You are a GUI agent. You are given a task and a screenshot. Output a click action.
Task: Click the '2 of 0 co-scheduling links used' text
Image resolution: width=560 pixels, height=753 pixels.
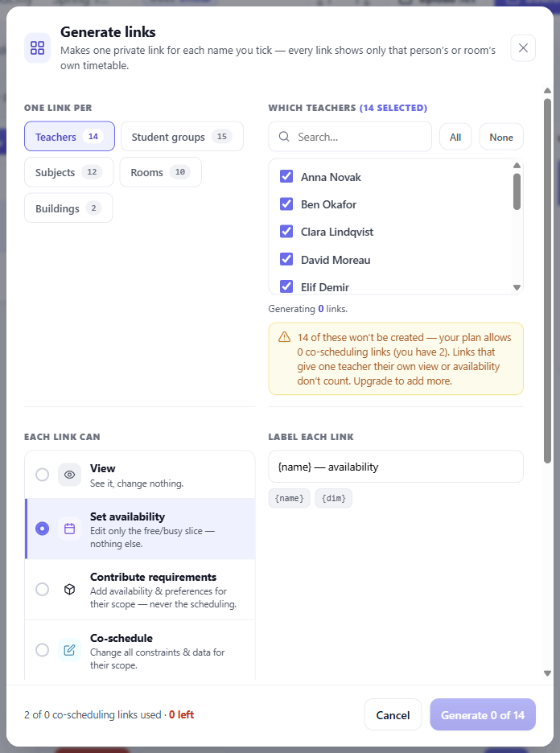coord(93,714)
